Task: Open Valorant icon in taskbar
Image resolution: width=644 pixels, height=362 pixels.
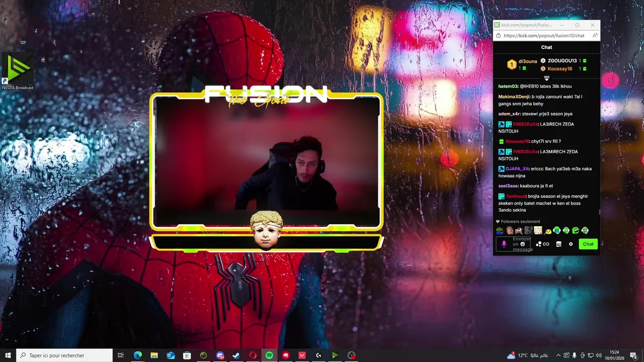Action: point(302,355)
